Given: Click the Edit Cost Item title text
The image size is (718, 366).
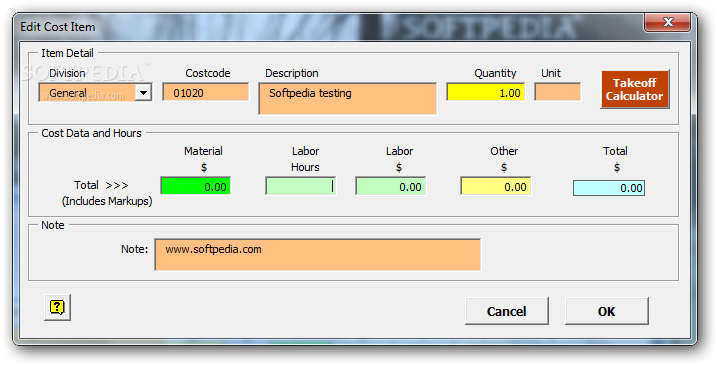Looking at the screenshot, I should click(58, 27).
